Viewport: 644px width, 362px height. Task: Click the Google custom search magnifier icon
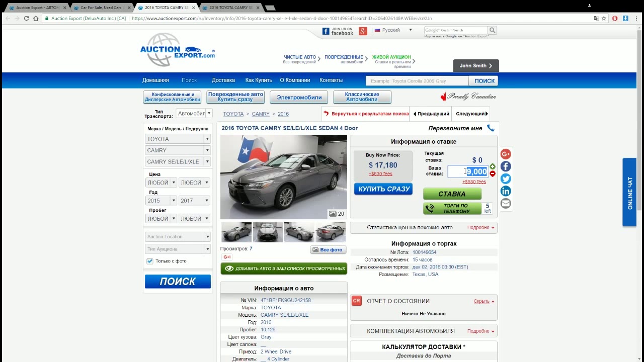point(492,30)
